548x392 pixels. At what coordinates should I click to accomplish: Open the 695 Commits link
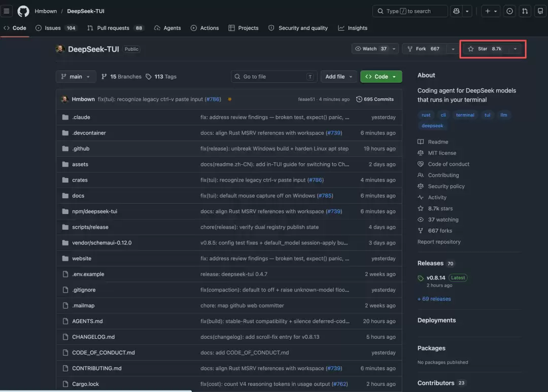(x=375, y=99)
